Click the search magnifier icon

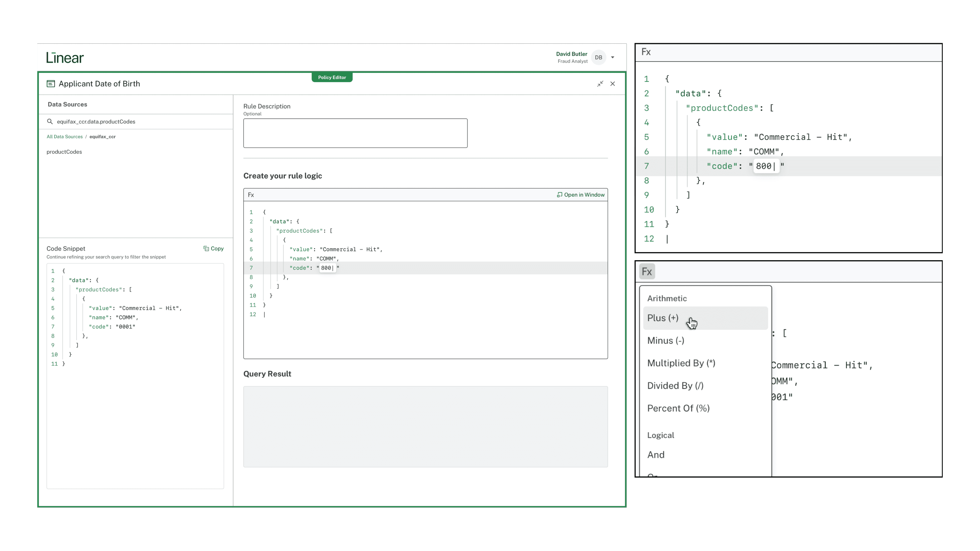[50, 121]
